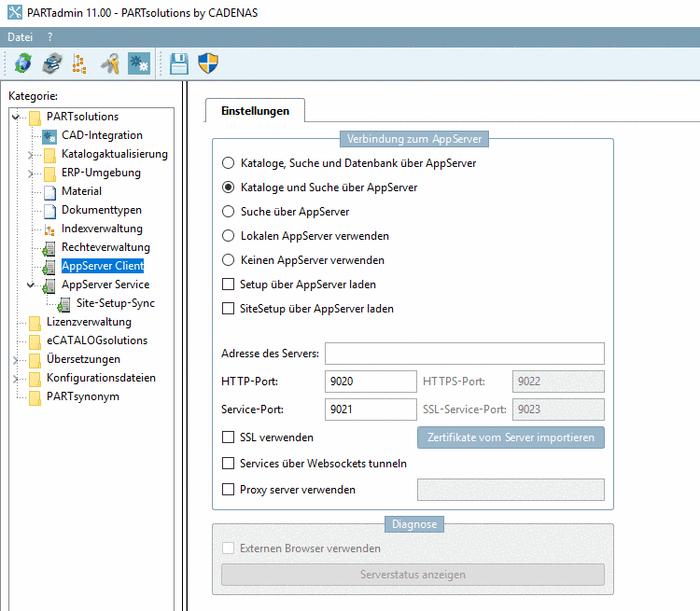Click the keys user toolbar icon
The image size is (700, 611).
click(110, 63)
